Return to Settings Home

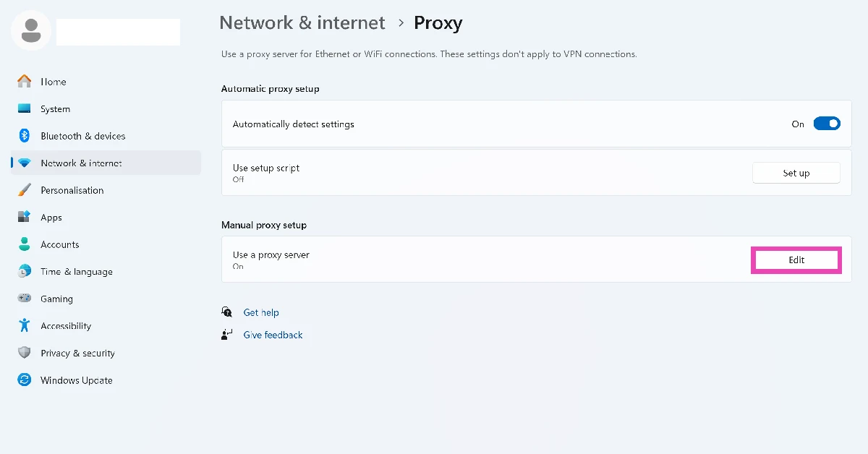pos(54,82)
